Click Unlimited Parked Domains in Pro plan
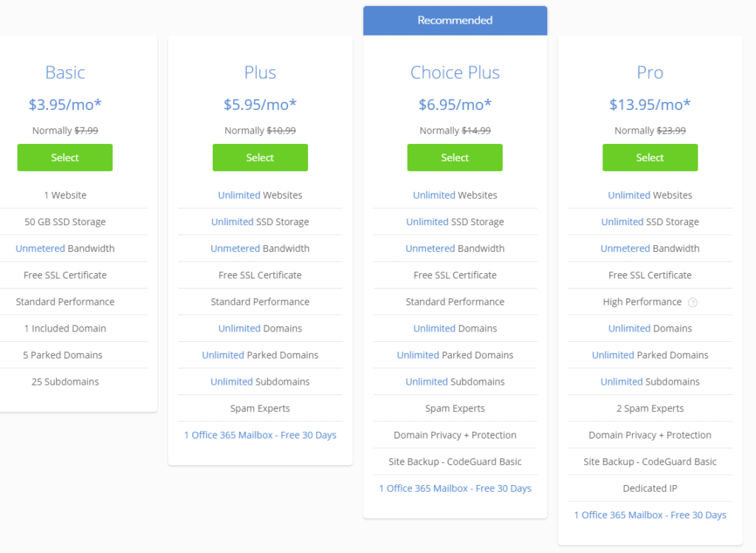756x553 pixels. click(x=613, y=355)
